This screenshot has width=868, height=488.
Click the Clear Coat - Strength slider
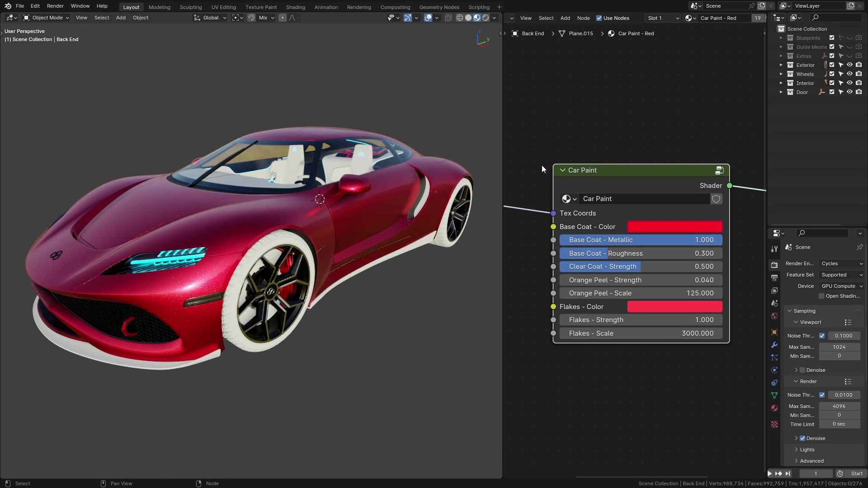(x=641, y=267)
